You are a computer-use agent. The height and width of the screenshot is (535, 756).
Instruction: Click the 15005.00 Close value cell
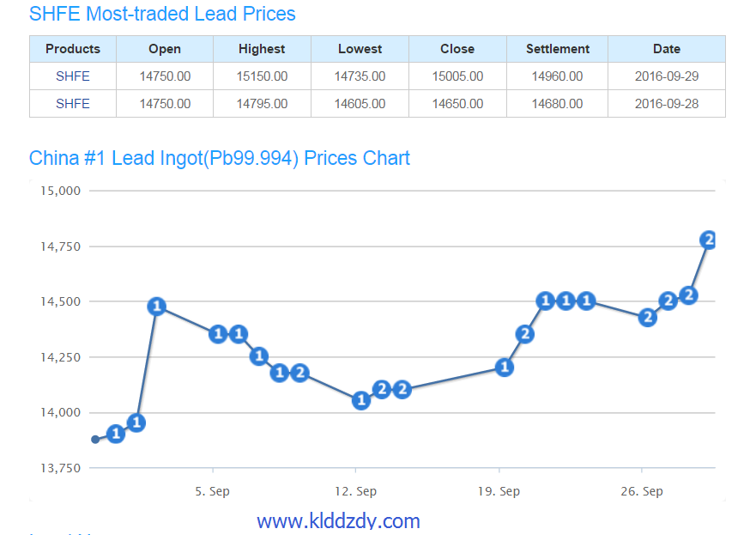tap(457, 76)
